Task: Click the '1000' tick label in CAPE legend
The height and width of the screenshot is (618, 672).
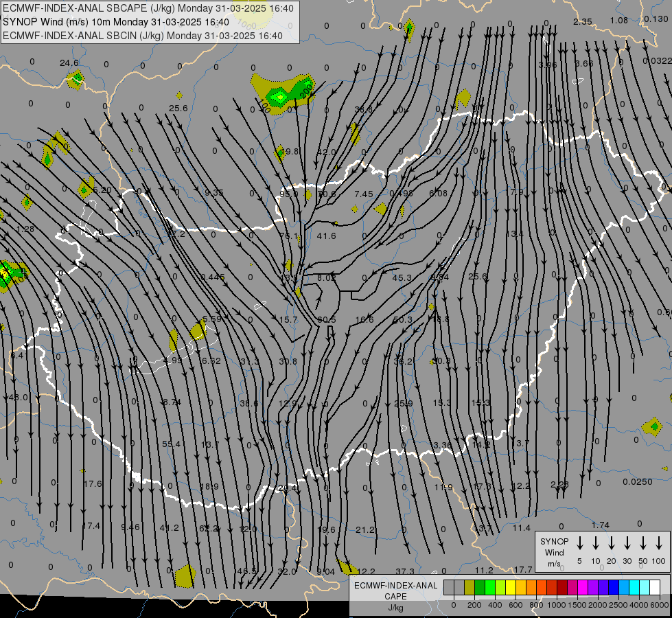Action: click(556, 605)
